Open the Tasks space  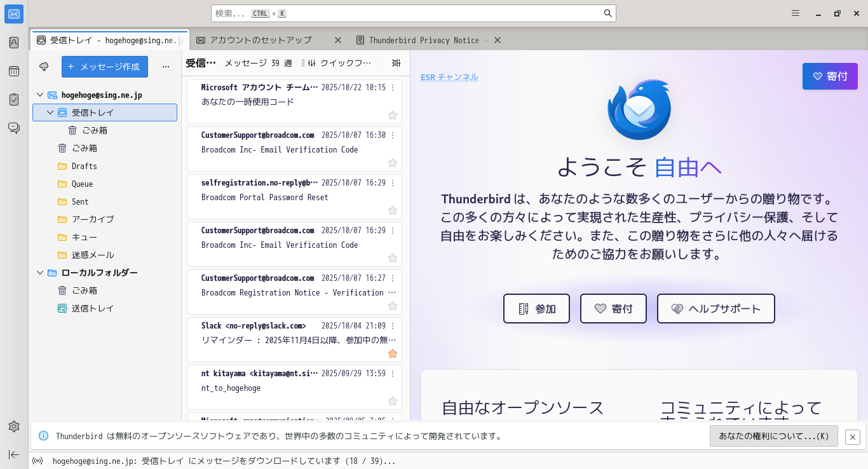click(x=14, y=100)
